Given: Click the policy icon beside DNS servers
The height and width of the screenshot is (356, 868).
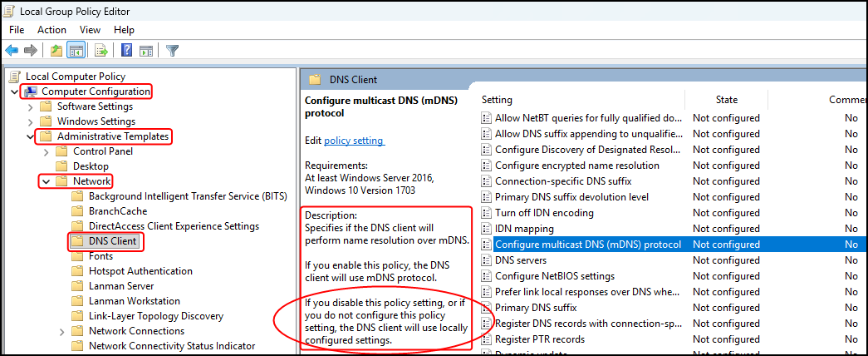Looking at the screenshot, I should [487, 260].
